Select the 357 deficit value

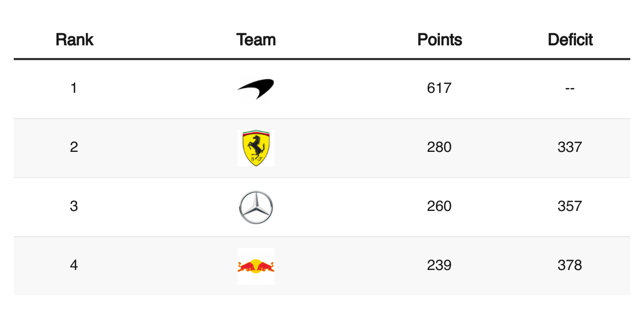(570, 206)
